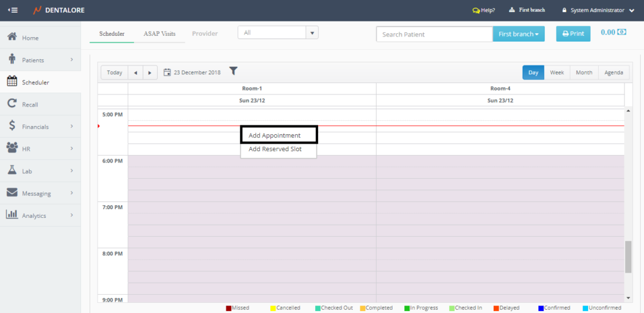This screenshot has width=644, height=313.
Task: Open the calendar date picker icon
Action: [x=167, y=72]
